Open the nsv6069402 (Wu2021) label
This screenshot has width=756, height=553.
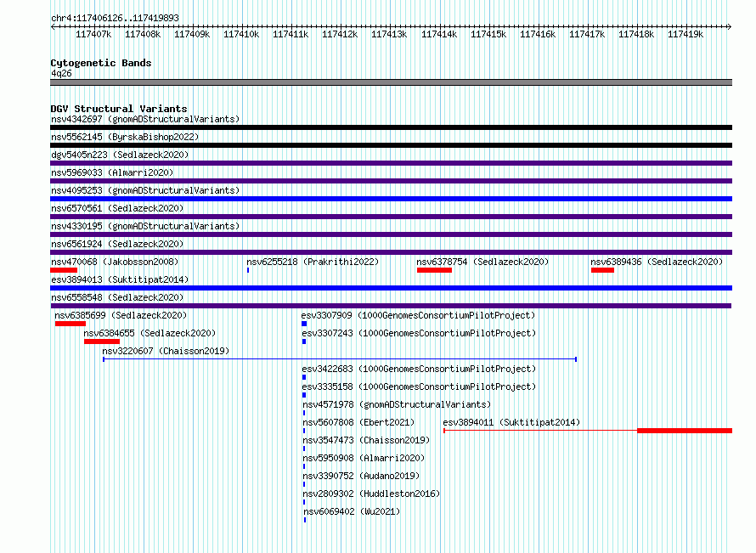352,511
